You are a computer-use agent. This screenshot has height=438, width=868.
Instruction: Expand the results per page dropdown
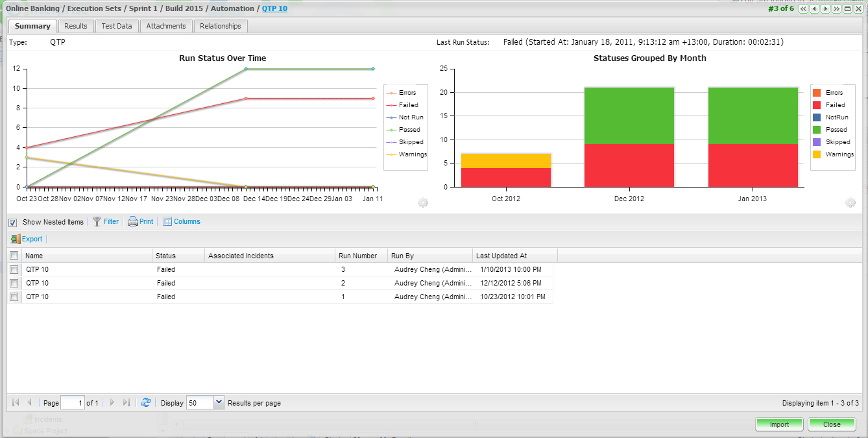[x=219, y=402]
